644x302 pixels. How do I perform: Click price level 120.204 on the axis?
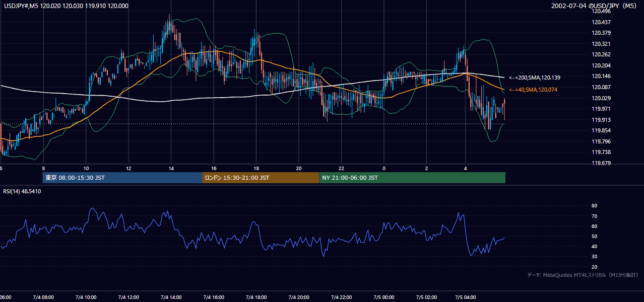[601, 65]
